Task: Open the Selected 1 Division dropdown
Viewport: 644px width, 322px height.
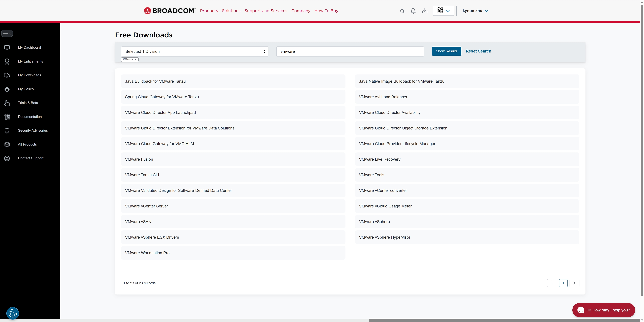Action: tap(195, 51)
